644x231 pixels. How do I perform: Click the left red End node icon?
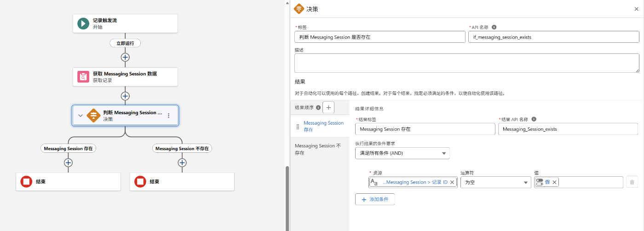26,182
